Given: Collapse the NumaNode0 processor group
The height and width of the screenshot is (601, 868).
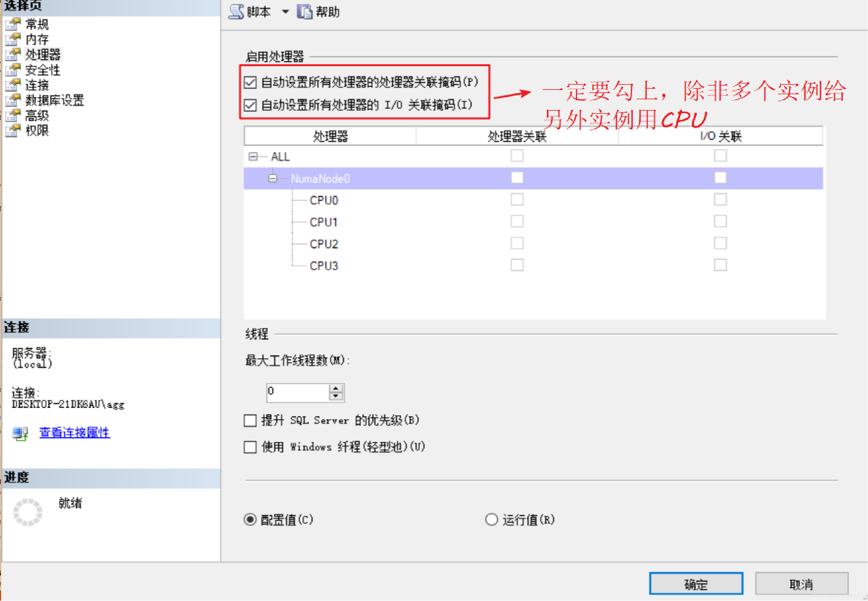Looking at the screenshot, I should [273, 178].
